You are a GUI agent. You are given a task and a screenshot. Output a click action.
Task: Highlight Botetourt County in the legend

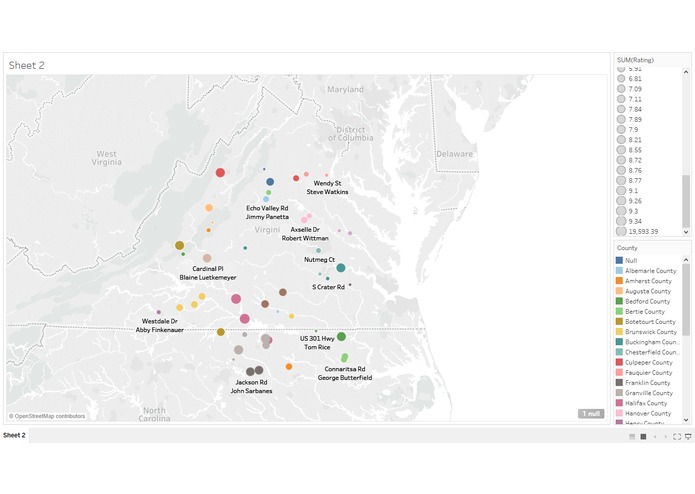point(648,322)
